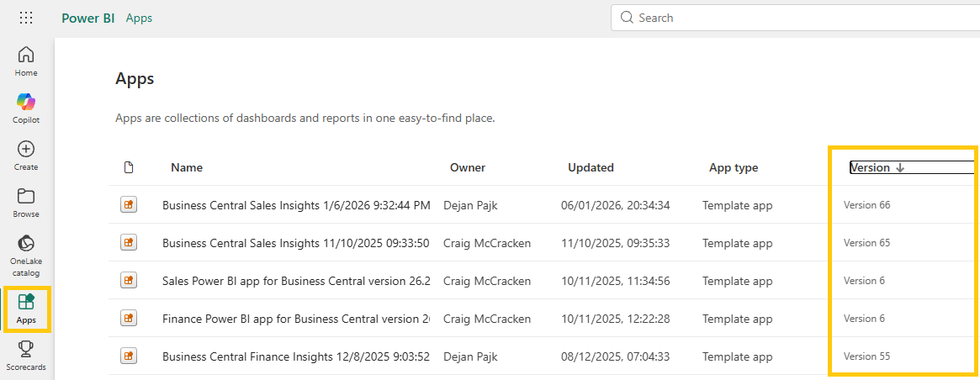The width and height of the screenshot is (980, 380).
Task: Click the Create plus icon
Action: [26, 156]
